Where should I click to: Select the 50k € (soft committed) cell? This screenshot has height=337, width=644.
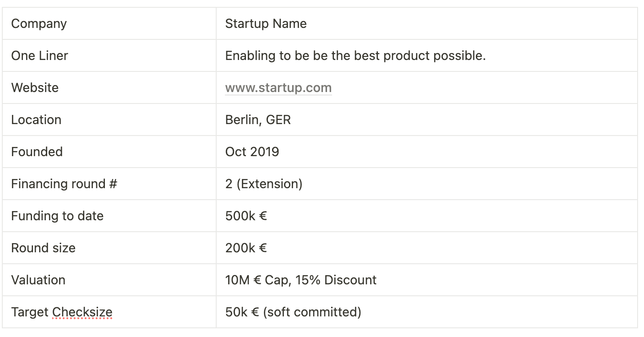click(x=427, y=312)
